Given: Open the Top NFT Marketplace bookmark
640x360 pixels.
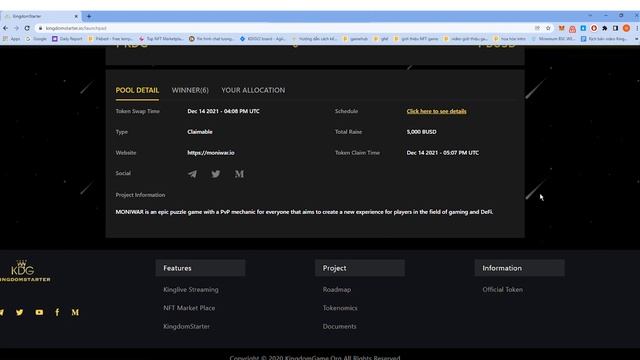Looking at the screenshot, I should click(x=161, y=39).
